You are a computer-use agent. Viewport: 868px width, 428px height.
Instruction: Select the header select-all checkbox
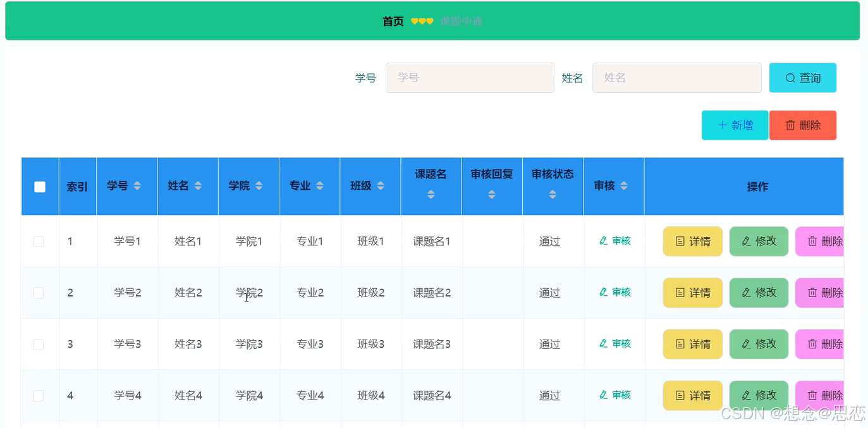coord(40,186)
